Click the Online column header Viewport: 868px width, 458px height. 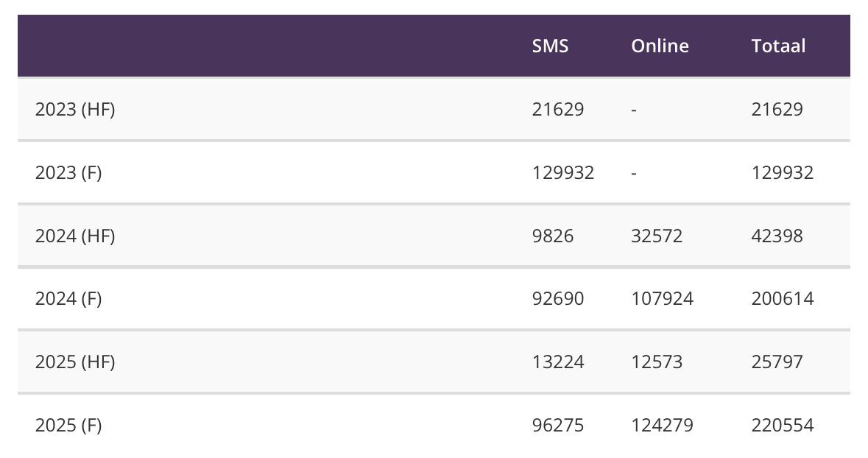coord(660,46)
